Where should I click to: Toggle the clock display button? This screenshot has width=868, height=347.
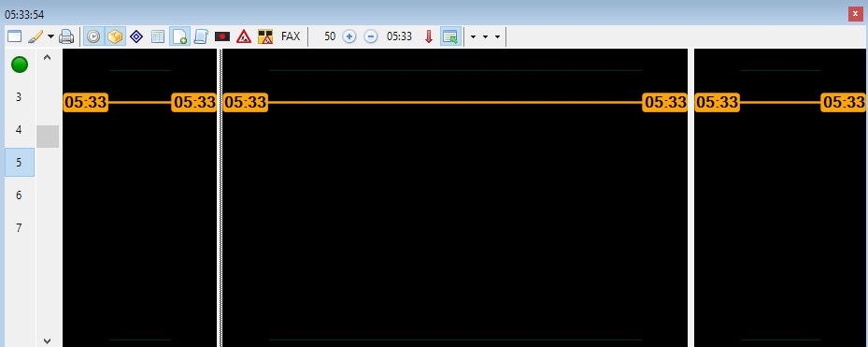[x=93, y=36]
